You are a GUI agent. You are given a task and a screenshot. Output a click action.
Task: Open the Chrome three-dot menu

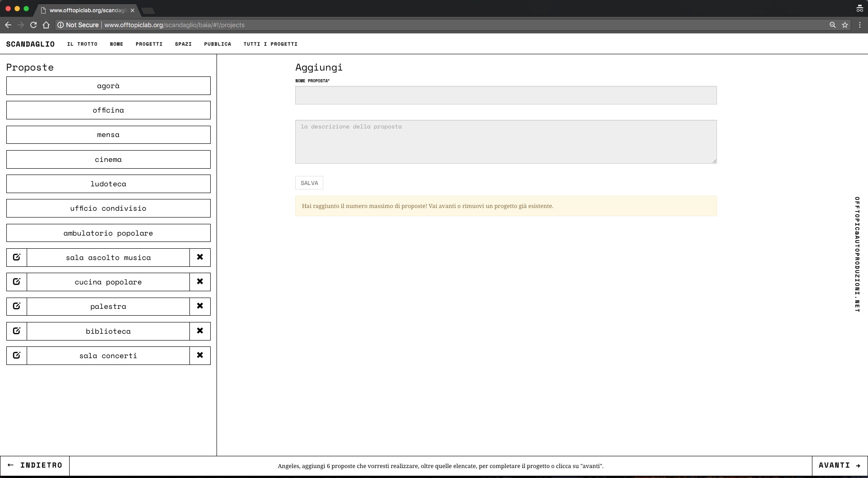pos(860,25)
